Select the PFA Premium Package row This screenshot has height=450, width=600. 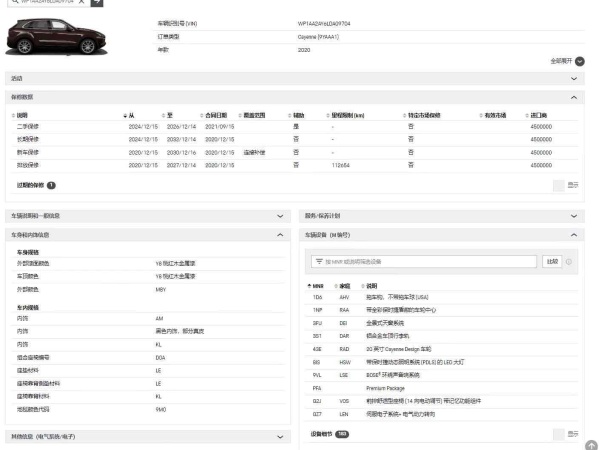pyautogui.click(x=442, y=388)
